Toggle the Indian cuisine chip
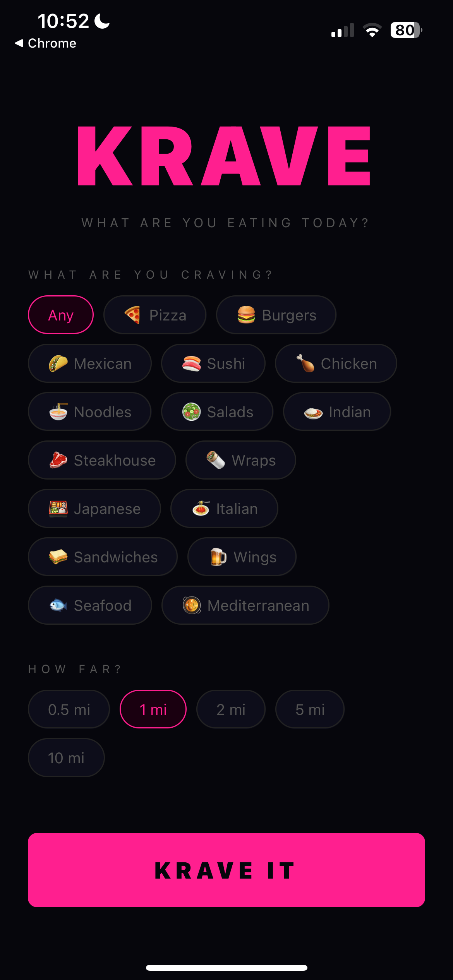This screenshot has height=980, width=453. (x=337, y=412)
